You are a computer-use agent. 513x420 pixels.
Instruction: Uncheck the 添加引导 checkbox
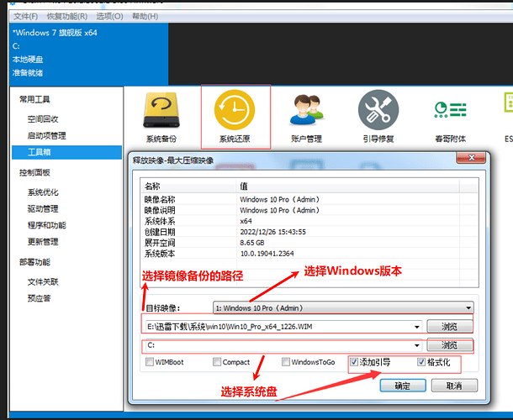click(x=354, y=362)
